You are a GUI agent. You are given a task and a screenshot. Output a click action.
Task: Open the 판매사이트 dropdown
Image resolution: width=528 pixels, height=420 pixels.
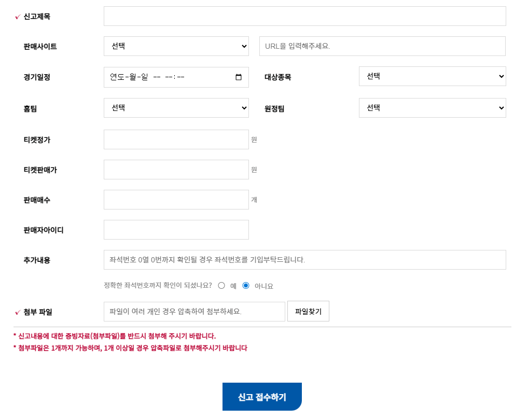[x=176, y=46]
